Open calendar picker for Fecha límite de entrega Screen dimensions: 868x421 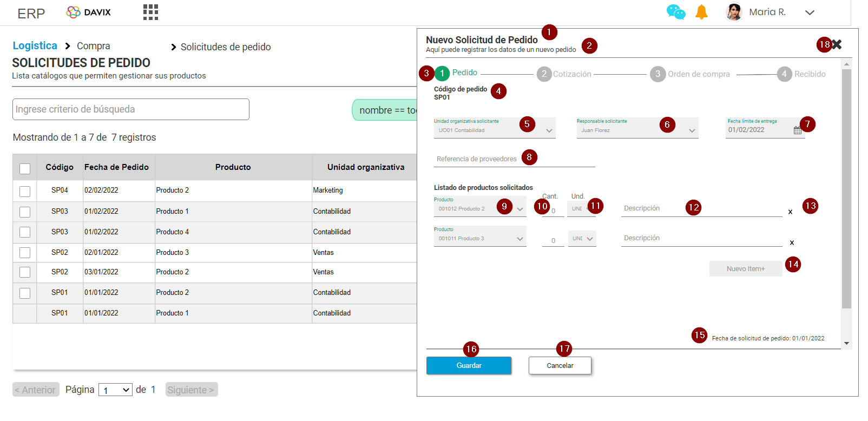(797, 130)
